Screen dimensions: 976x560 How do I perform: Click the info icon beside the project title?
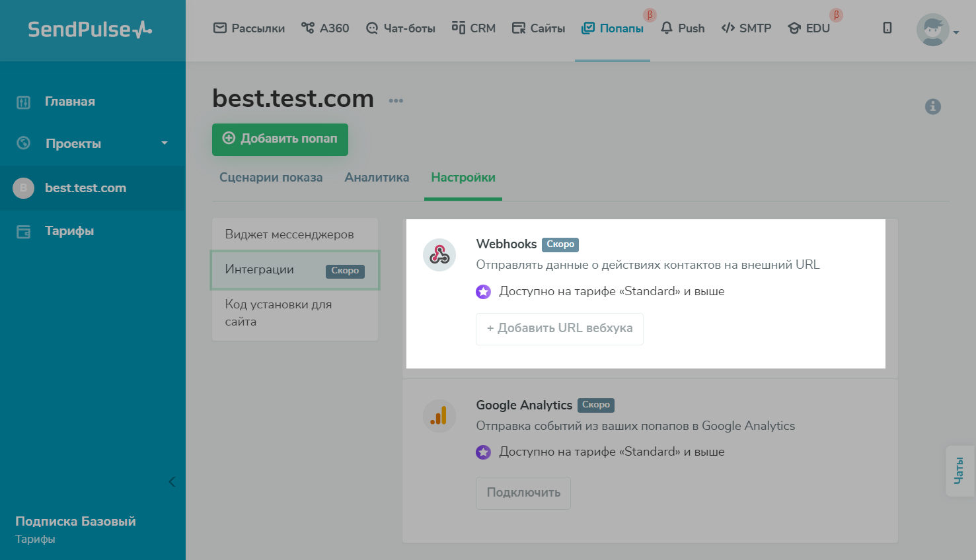[x=932, y=106]
